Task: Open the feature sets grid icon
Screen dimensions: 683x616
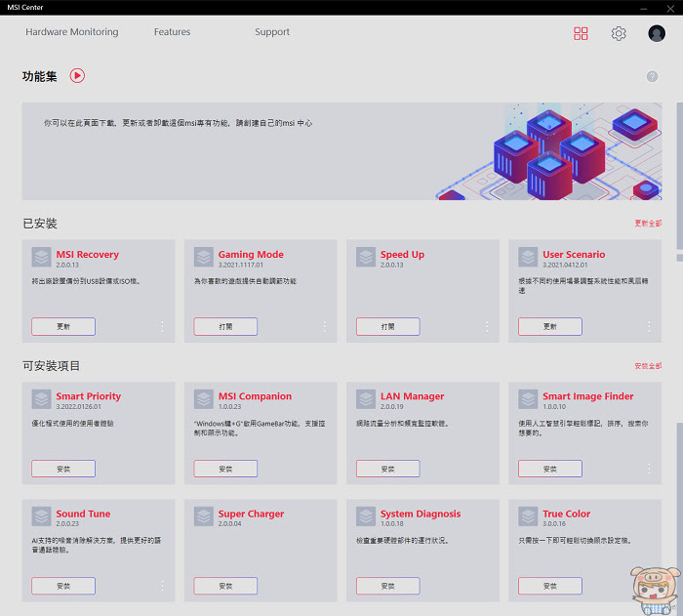Action: (581, 33)
